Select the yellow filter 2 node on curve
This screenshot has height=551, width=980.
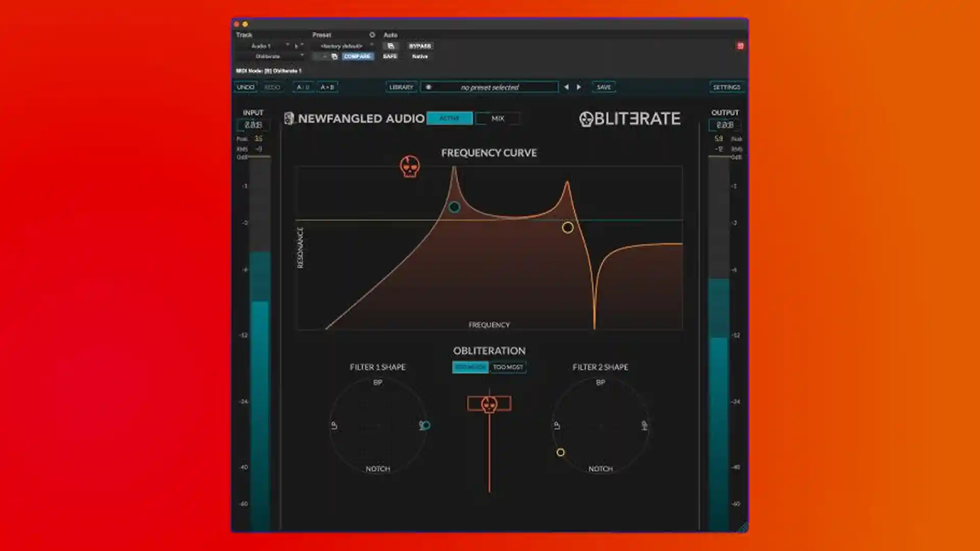coord(568,228)
